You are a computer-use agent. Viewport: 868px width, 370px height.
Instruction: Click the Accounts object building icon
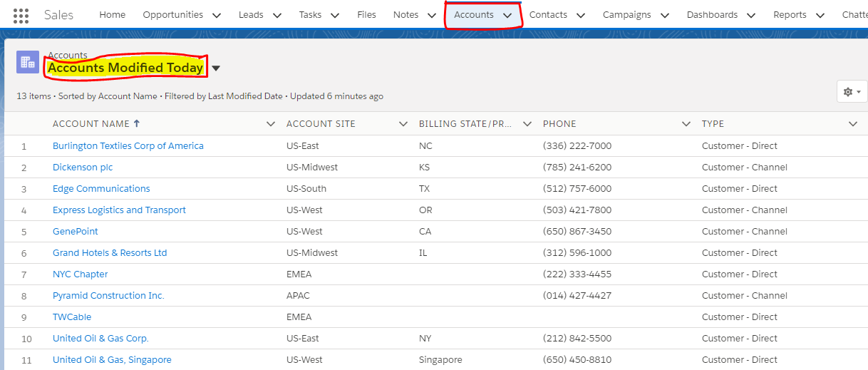pos(28,62)
